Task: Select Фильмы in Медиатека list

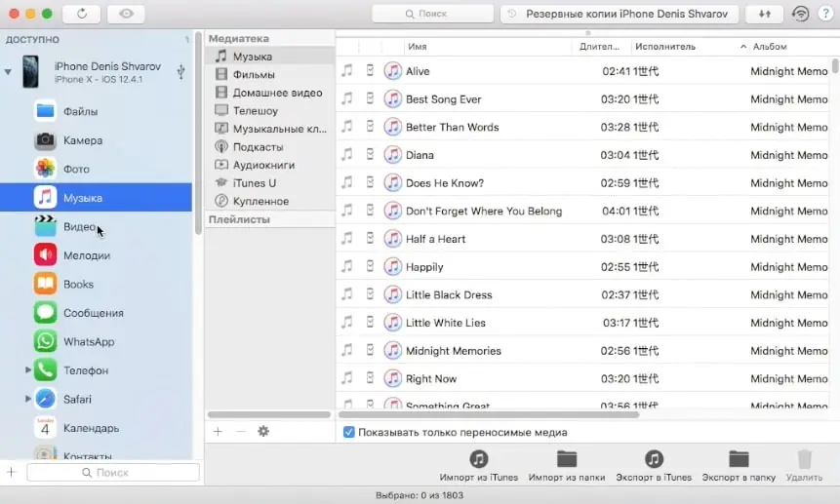Action: click(x=270, y=74)
